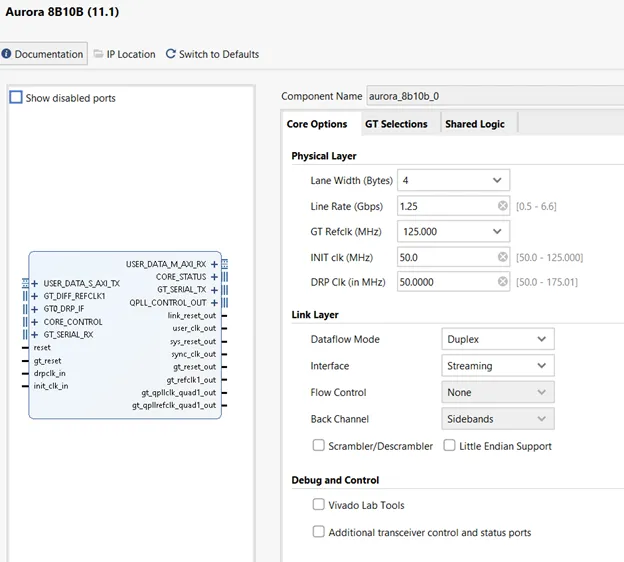Click the CORE_STATUS bus interface icon
624x562 pixels.
click(225, 277)
